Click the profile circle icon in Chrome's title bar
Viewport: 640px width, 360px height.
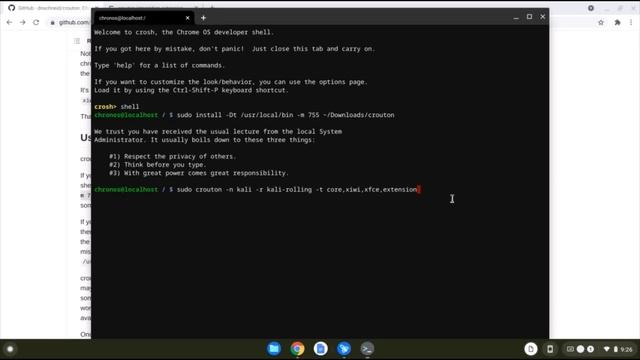pos(591,8)
